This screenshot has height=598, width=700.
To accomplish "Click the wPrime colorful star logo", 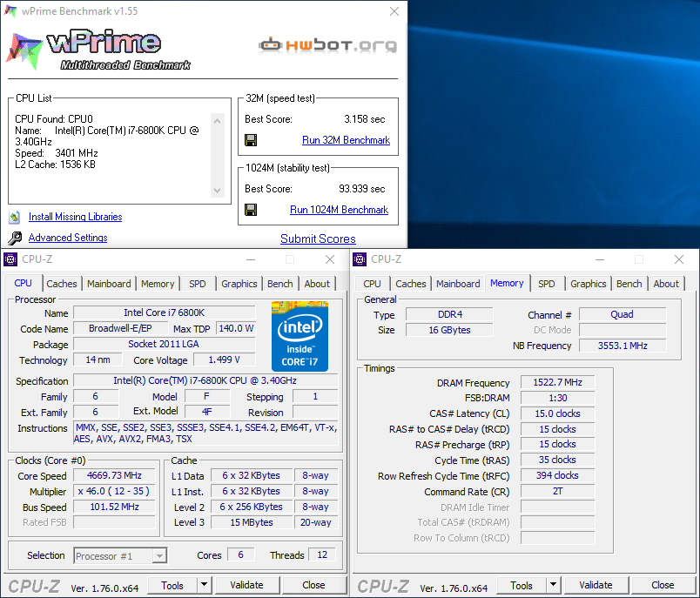I will pos(24,50).
